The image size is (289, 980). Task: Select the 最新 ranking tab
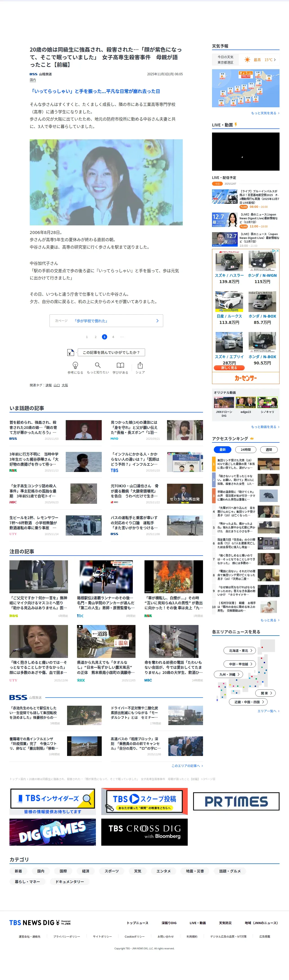point(223,450)
